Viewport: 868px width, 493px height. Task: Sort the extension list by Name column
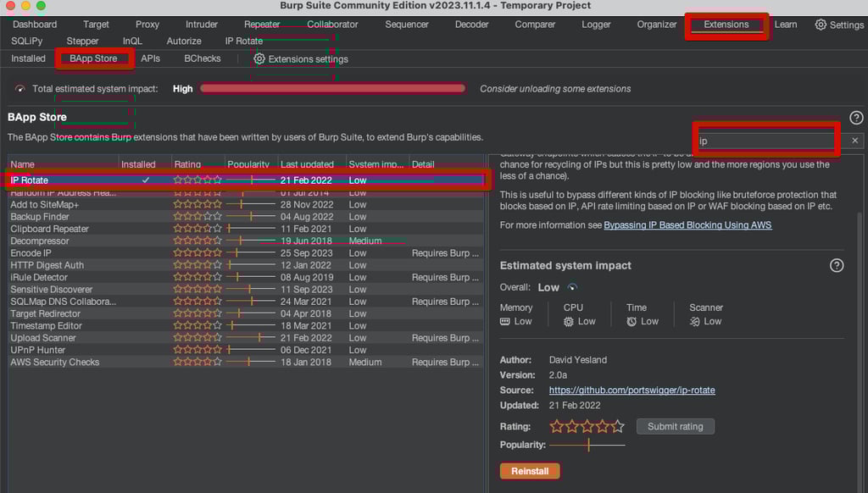click(x=63, y=164)
